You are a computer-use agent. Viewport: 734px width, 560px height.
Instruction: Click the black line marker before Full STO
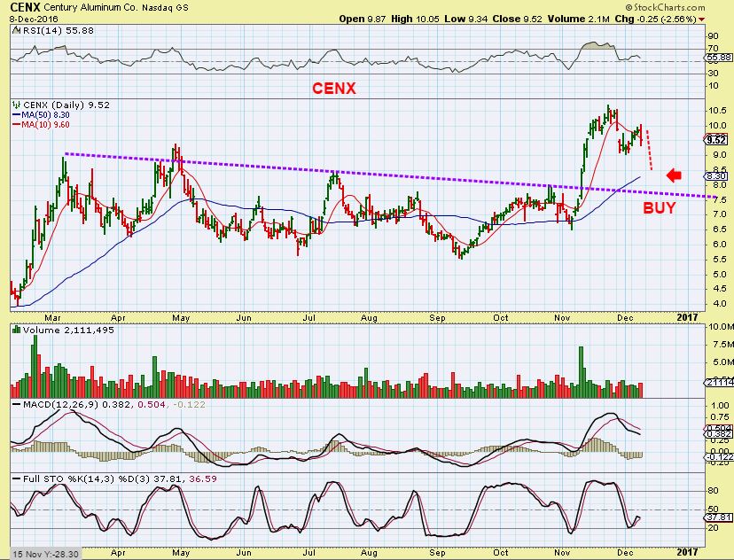(17, 479)
